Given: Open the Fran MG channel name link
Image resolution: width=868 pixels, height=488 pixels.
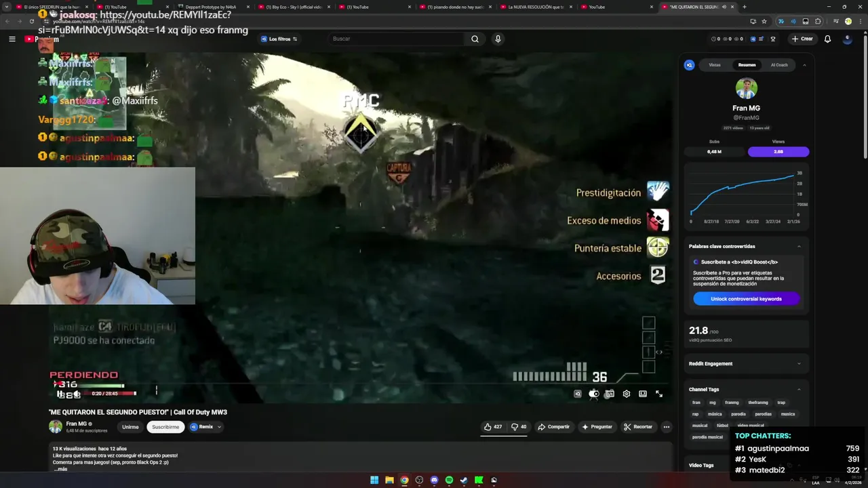Looking at the screenshot, I should 76,424.
